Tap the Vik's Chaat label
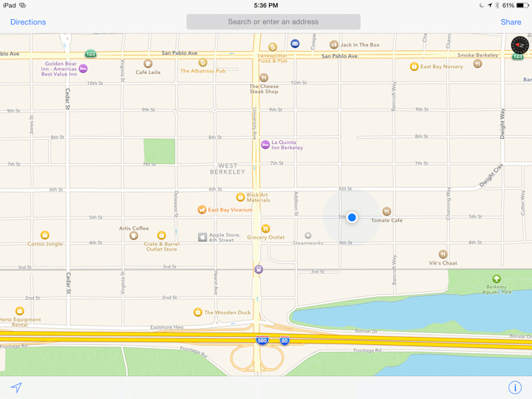Viewport: 532px width, 399px height. [443, 263]
